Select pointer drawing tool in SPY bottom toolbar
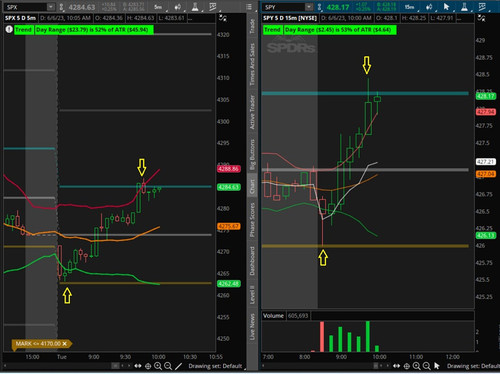Screen dimensions: 500x374 [437, 366]
